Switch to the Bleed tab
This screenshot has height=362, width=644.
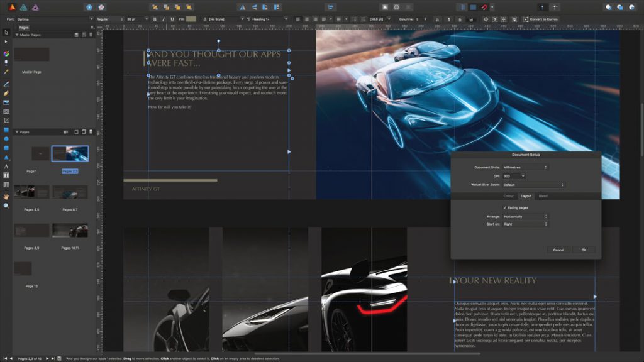(543, 195)
